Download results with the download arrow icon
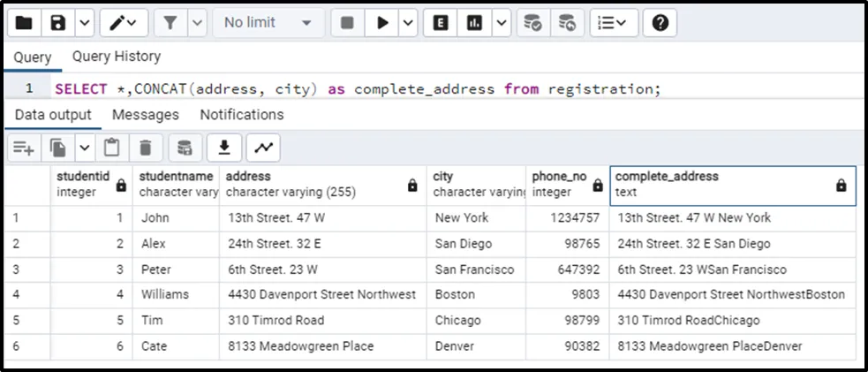Image resolution: width=868 pixels, height=372 pixels. [x=224, y=147]
